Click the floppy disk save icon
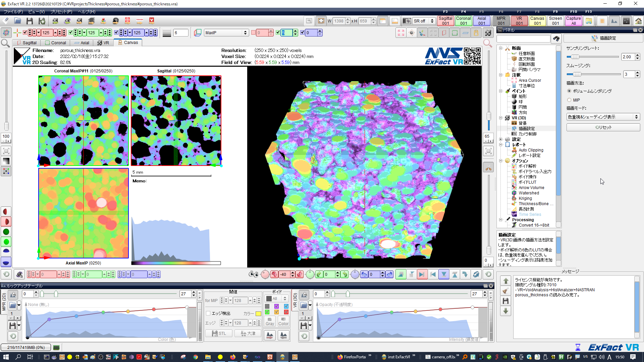The width and height of the screenshot is (644, 362). pos(30,21)
